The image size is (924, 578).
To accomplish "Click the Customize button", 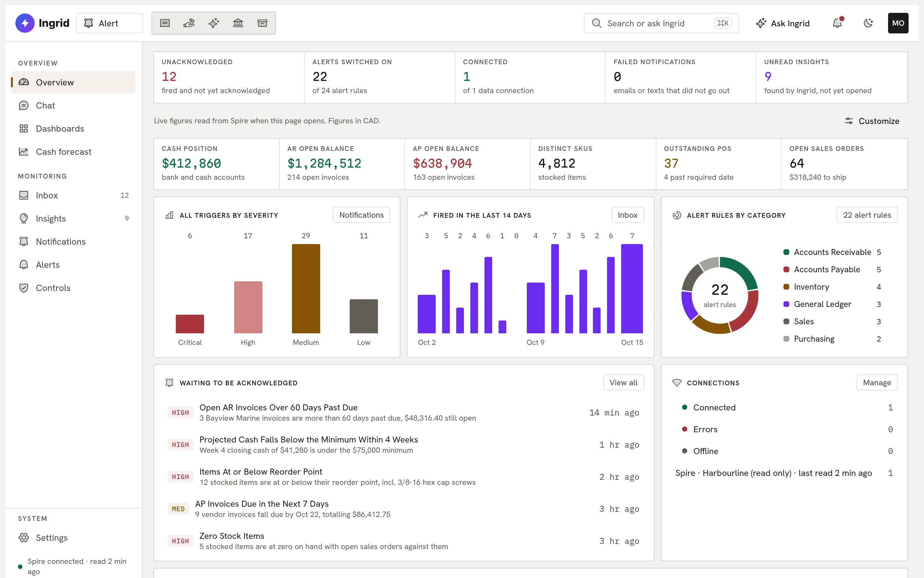I will (872, 121).
